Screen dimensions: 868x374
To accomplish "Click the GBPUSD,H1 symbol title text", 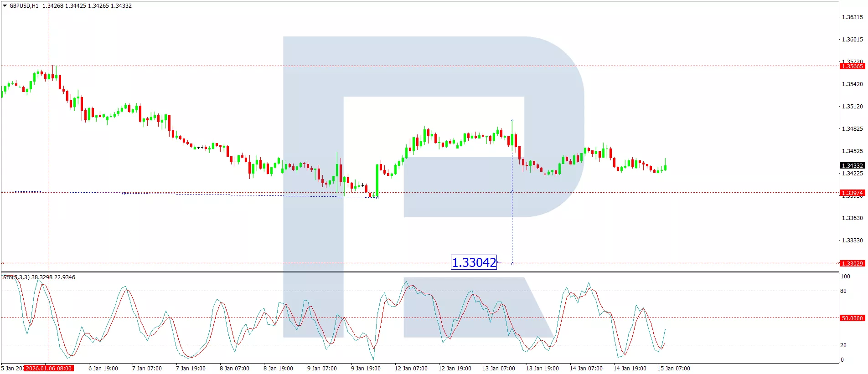I will [24, 6].
